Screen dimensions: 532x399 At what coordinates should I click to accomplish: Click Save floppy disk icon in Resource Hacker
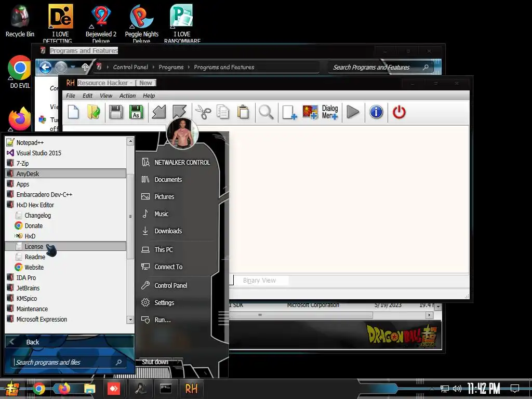point(116,112)
